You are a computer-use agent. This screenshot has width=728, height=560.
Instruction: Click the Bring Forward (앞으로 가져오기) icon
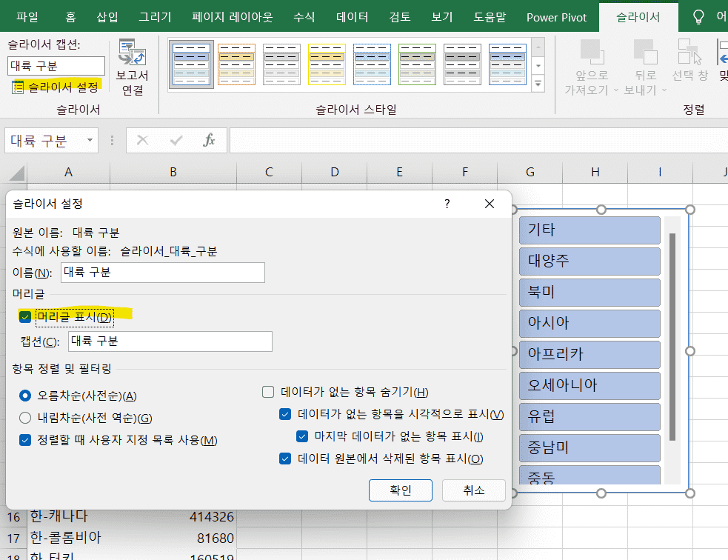click(591, 52)
